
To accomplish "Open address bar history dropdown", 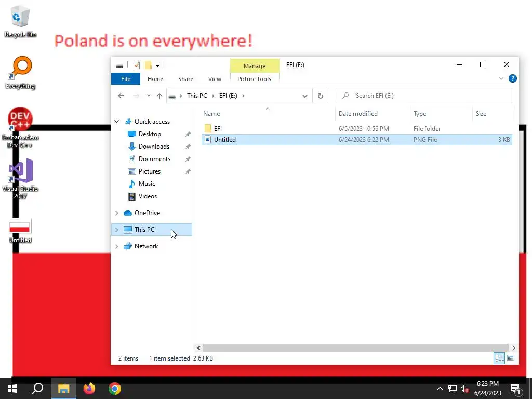I will [x=304, y=96].
